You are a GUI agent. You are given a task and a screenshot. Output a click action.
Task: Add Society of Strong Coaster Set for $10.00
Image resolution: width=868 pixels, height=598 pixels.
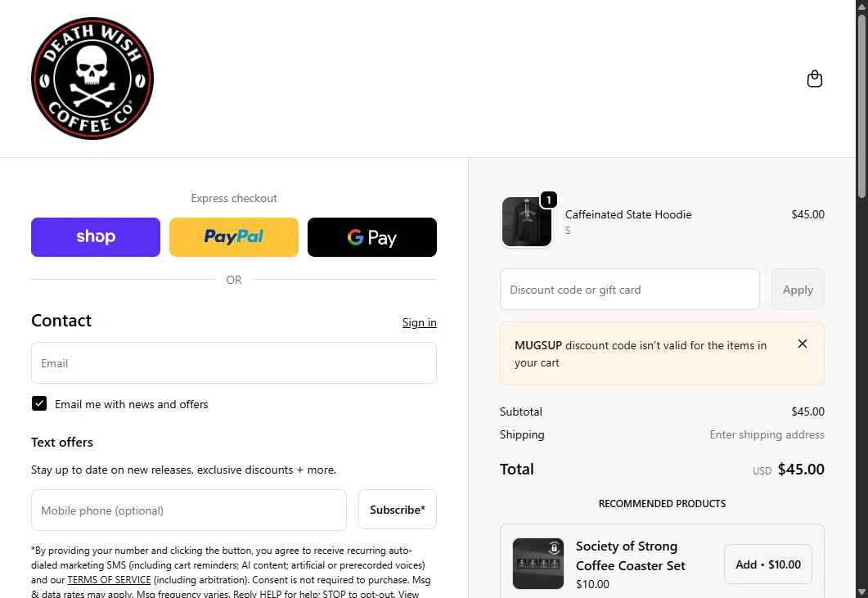(x=768, y=564)
